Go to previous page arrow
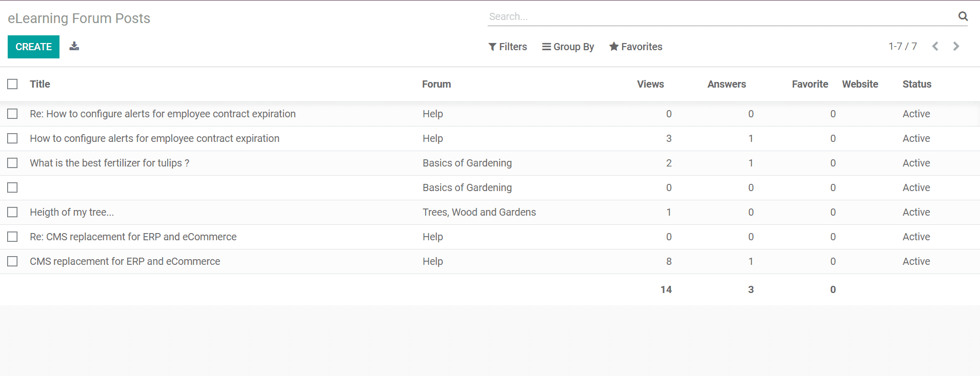Viewport: 980px width, 376px height. pos(935,46)
